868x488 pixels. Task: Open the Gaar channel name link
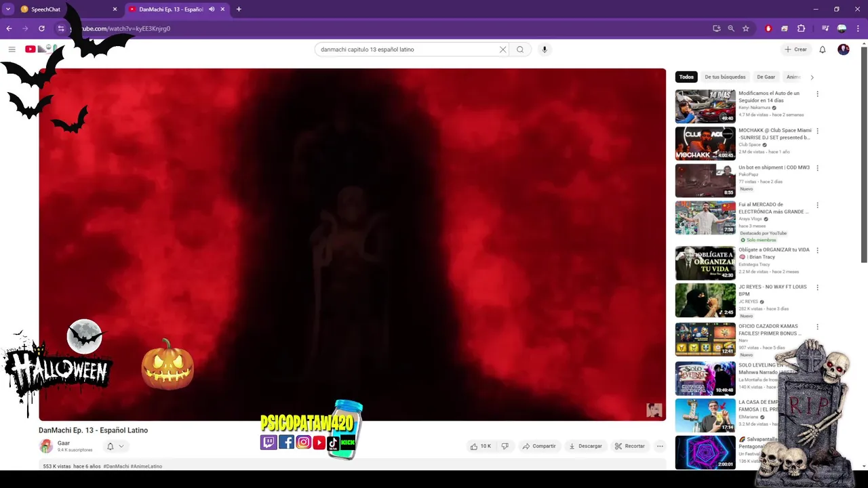(64, 443)
